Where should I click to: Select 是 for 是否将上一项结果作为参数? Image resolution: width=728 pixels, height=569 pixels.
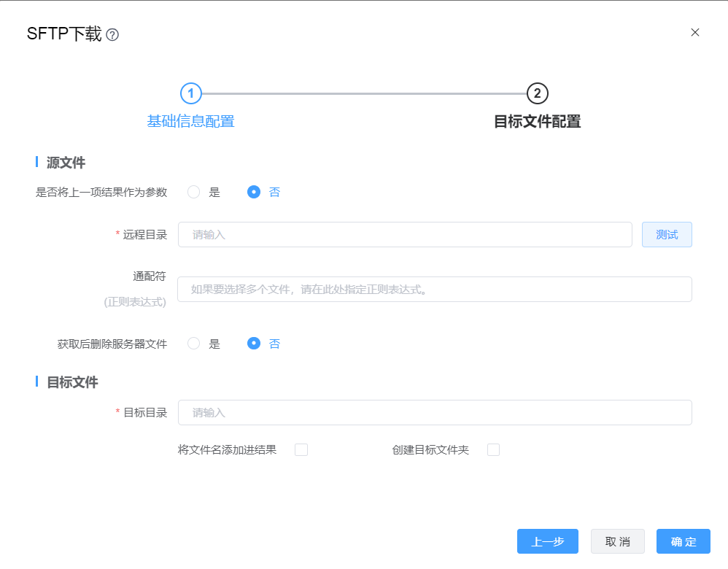[194, 193]
